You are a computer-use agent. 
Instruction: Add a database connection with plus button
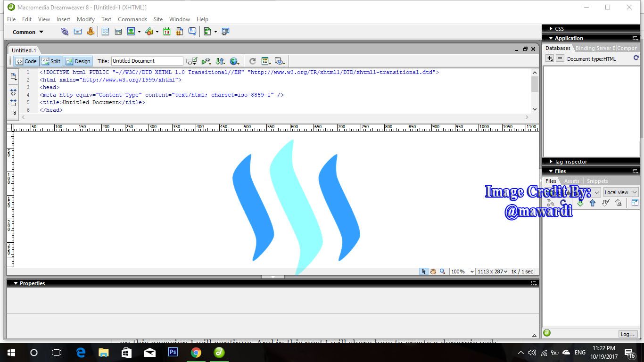(x=550, y=58)
